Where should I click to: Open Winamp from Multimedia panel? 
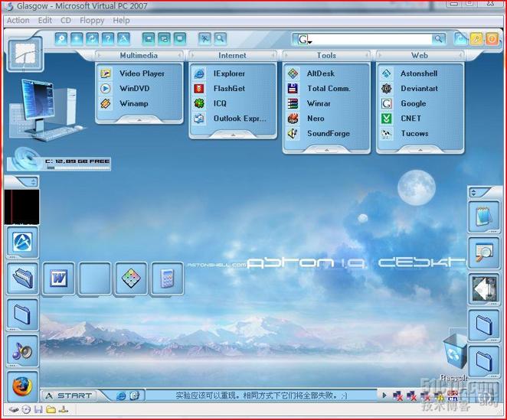[139, 104]
